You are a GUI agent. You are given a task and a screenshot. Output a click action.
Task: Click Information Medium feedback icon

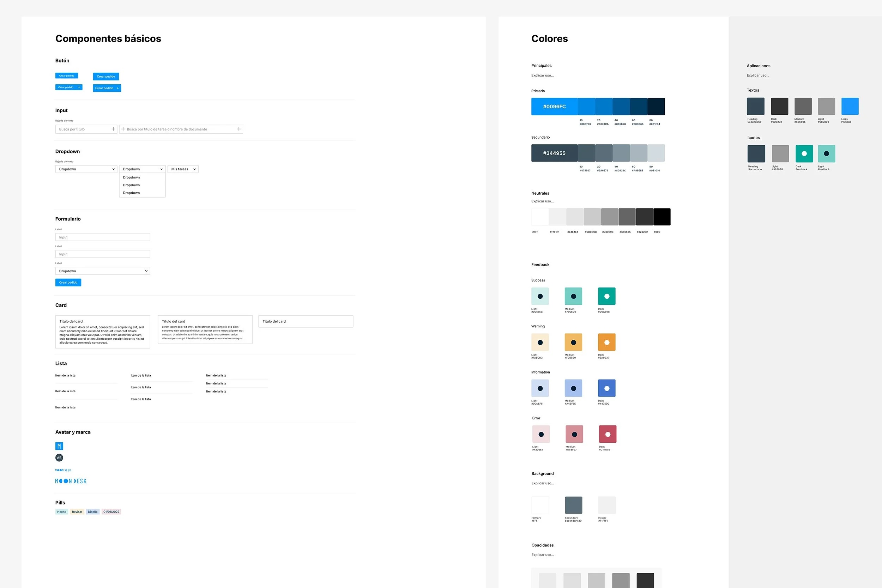pyautogui.click(x=573, y=388)
